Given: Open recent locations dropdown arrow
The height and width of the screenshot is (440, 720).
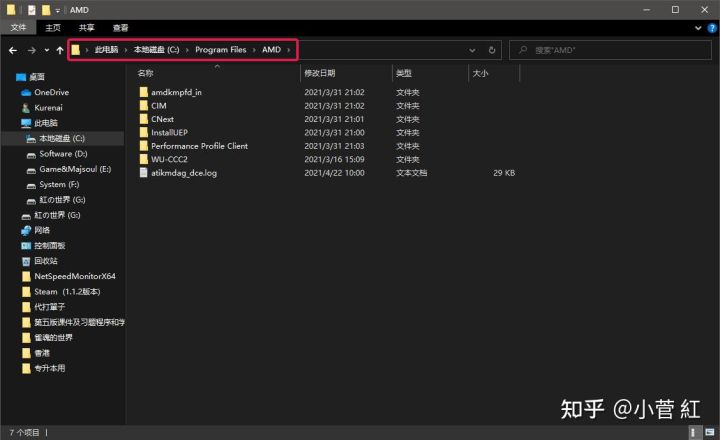Looking at the screenshot, I should tap(47, 50).
